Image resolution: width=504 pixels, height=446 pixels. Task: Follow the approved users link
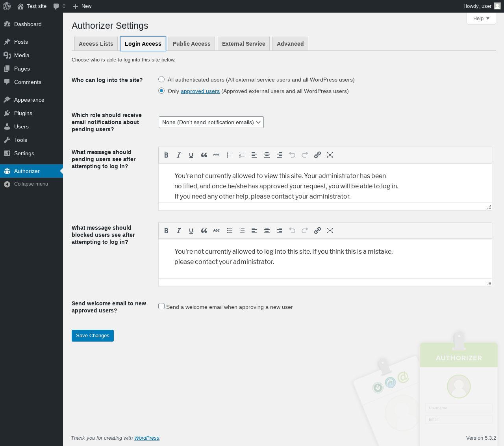click(200, 91)
